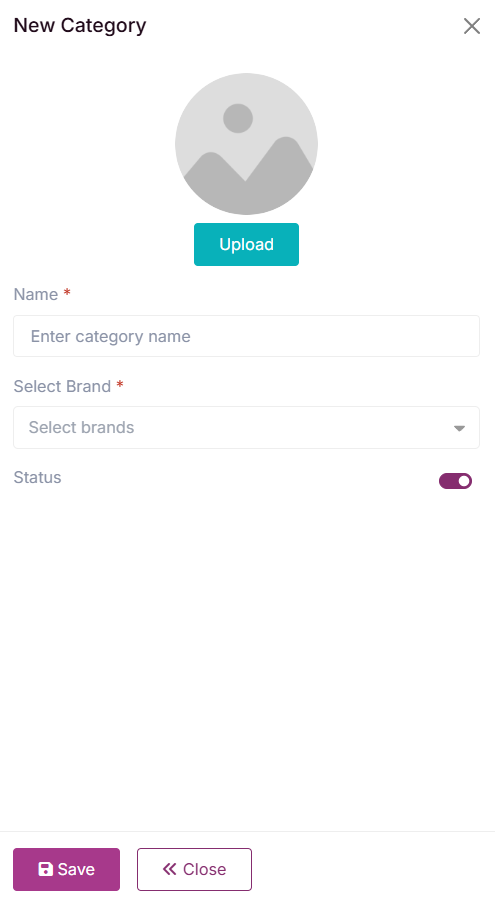Click the teal Upload button
Viewport: 495px width, 903px height.
pyautogui.click(x=246, y=244)
